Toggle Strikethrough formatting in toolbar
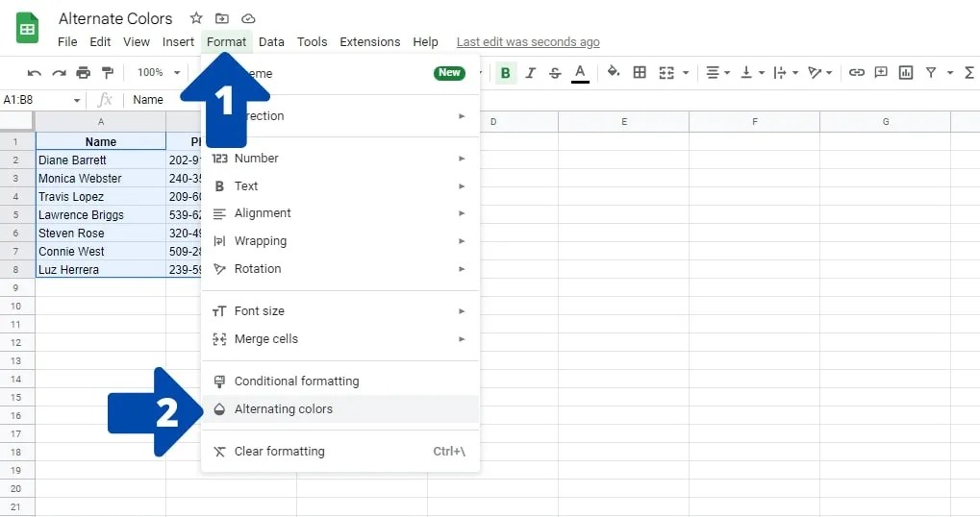 pos(555,73)
